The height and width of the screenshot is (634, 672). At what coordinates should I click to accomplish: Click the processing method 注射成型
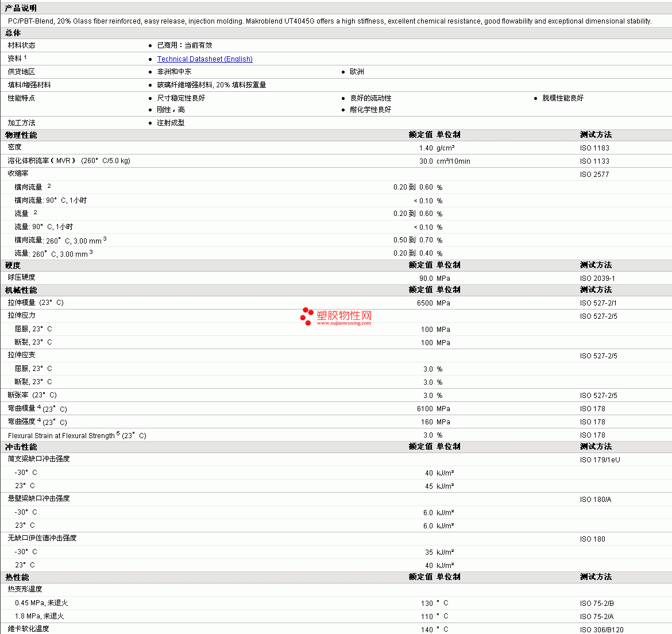(x=171, y=123)
